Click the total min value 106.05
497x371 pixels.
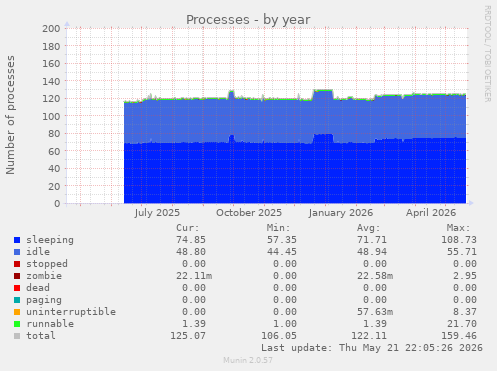click(x=279, y=336)
